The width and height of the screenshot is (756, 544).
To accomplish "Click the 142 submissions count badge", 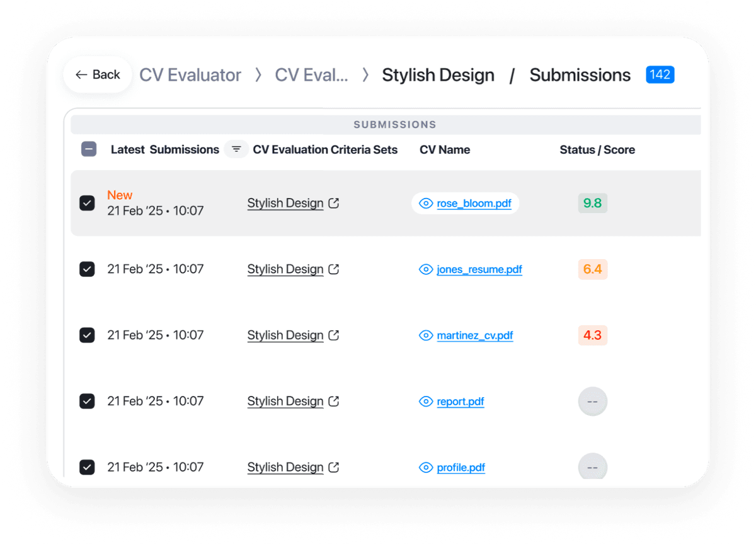I will click(x=660, y=74).
